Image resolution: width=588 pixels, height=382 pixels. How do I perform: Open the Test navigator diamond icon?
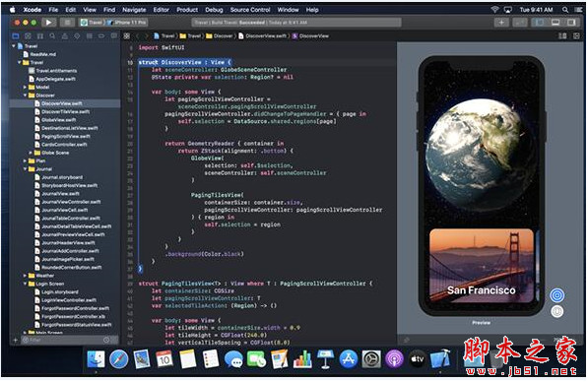(x=77, y=36)
